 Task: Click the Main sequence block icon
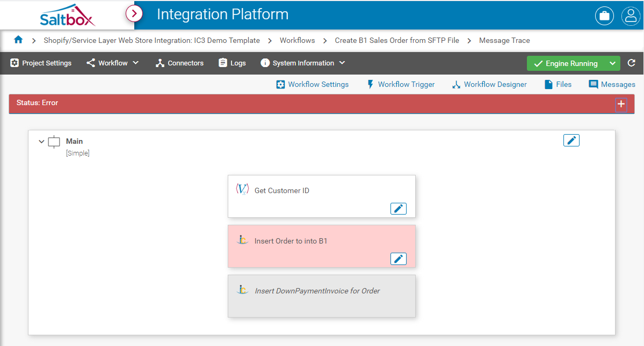pyautogui.click(x=54, y=142)
